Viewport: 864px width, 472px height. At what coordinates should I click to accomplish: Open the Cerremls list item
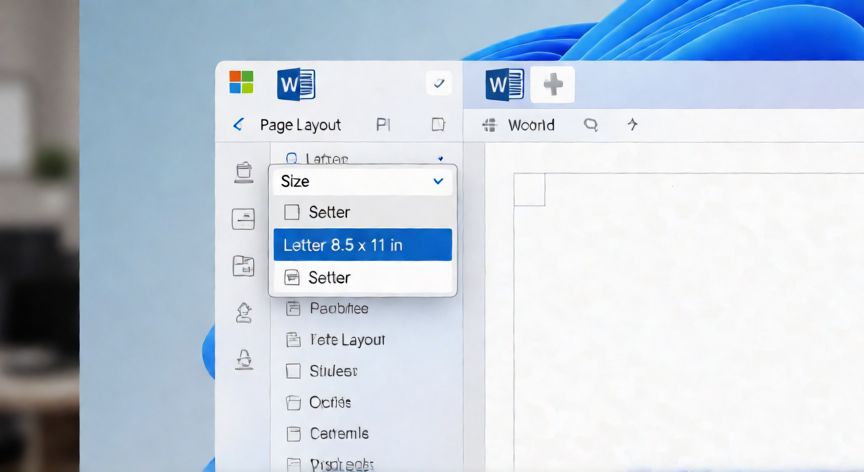[339, 433]
